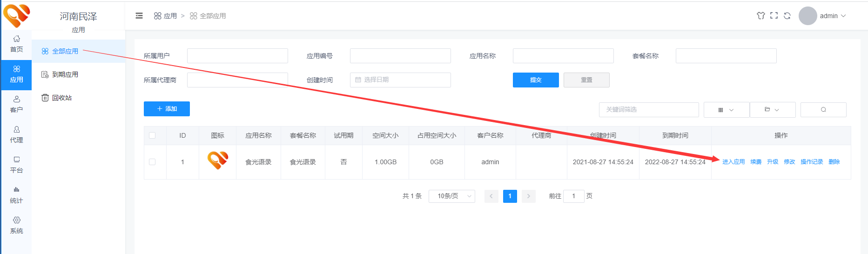The height and width of the screenshot is (254, 868).
Task: Focus the 套餐名称 input field
Action: (x=726, y=56)
